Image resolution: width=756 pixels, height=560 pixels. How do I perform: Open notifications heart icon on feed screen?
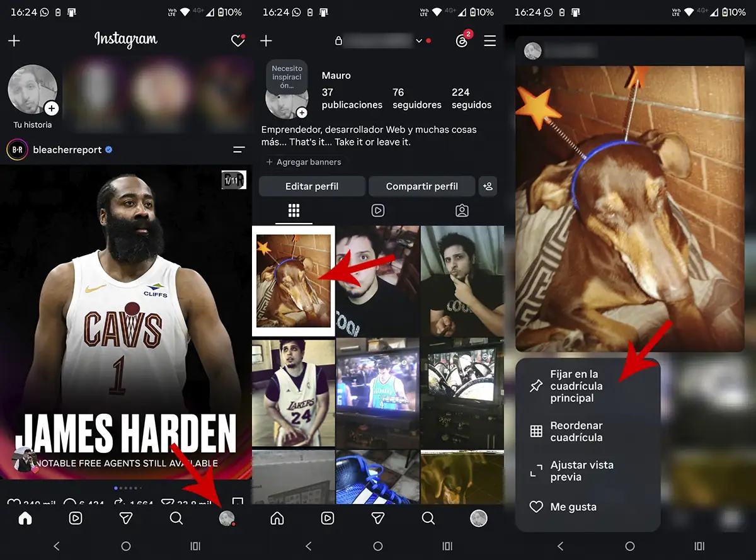(x=238, y=40)
